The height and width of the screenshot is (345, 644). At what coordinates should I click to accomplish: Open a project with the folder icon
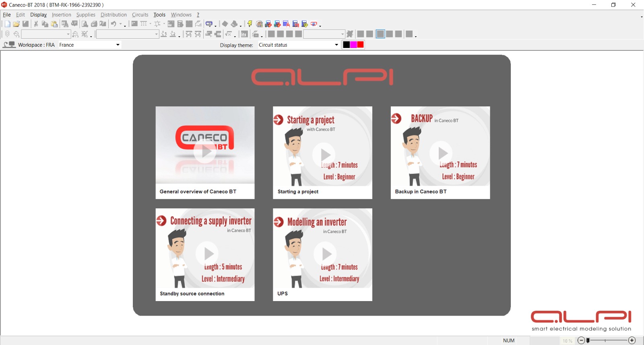17,24
